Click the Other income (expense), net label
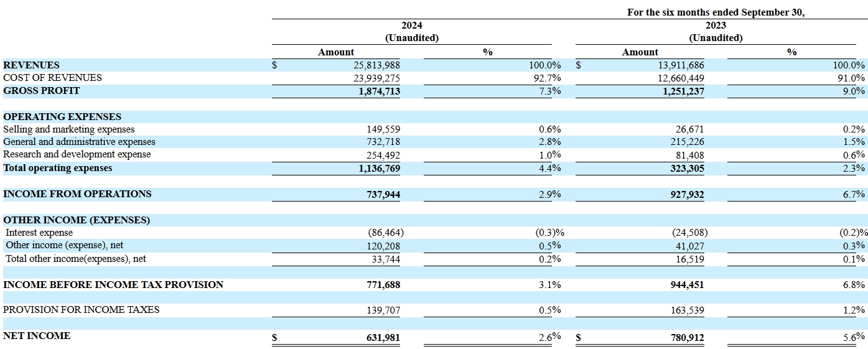The width and height of the screenshot is (868, 349). point(65,245)
